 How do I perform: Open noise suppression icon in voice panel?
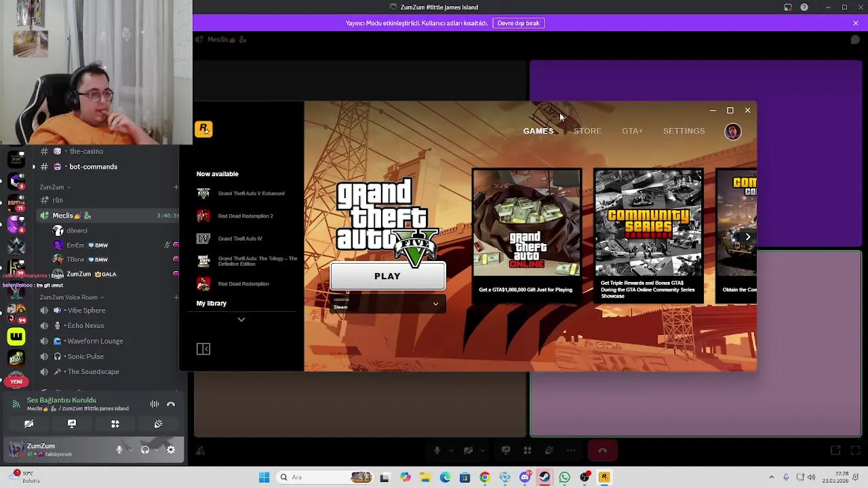click(155, 405)
